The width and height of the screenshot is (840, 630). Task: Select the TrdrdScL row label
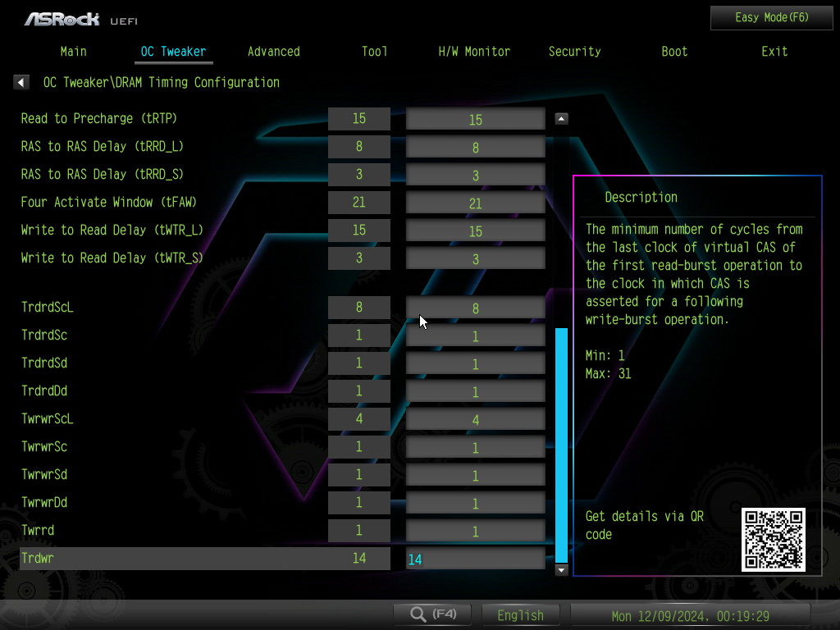coord(47,307)
